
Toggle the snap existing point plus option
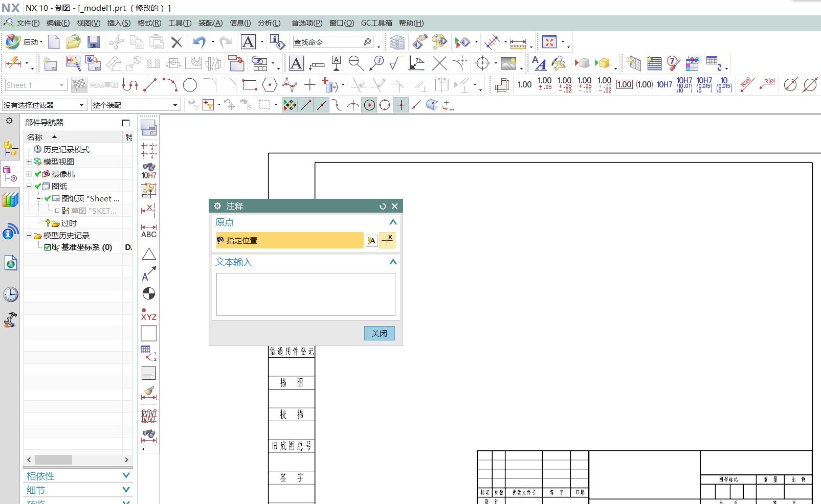[401, 105]
